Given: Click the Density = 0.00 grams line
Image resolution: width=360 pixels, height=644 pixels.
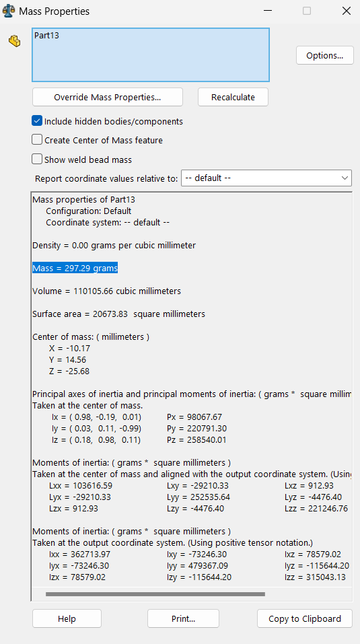Looking at the screenshot, I should click(114, 246).
